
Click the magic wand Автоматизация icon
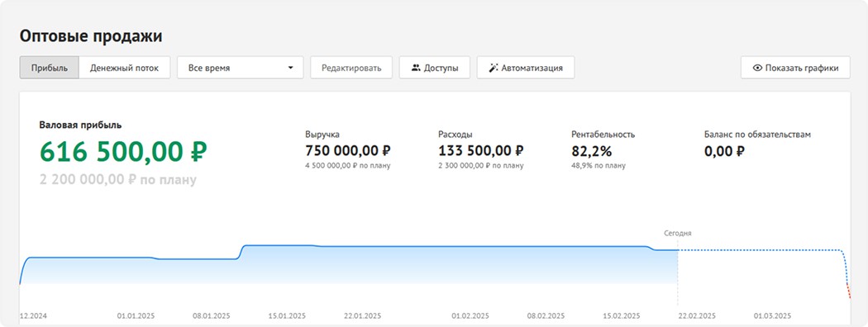(x=494, y=68)
